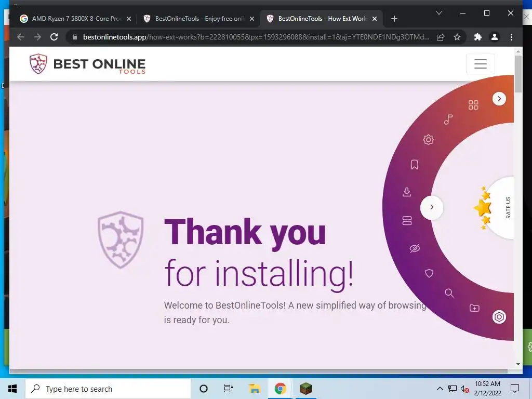
Task: Click the bestonlinetools.app address bar
Action: (256, 37)
